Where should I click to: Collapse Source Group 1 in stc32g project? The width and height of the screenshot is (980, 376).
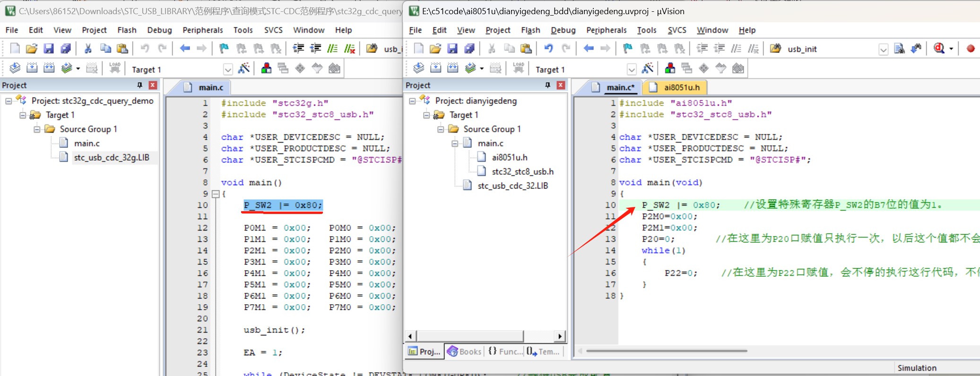pyautogui.click(x=37, y=129)
